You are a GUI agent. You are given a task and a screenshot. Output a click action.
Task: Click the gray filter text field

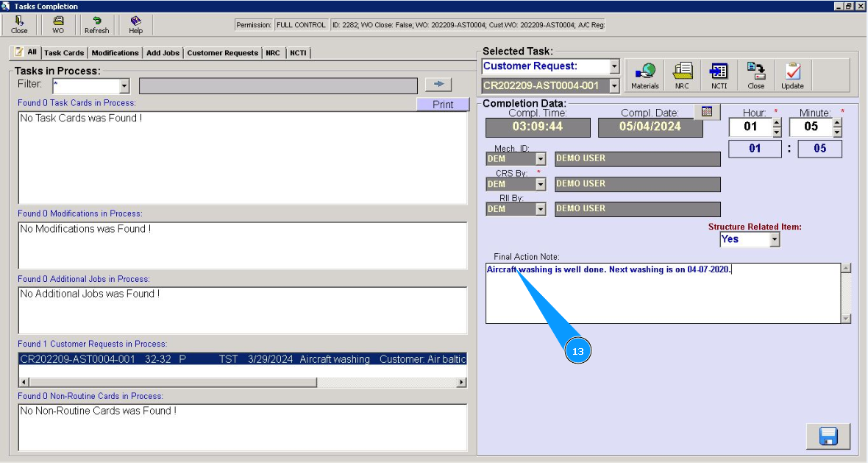point(278,86)
